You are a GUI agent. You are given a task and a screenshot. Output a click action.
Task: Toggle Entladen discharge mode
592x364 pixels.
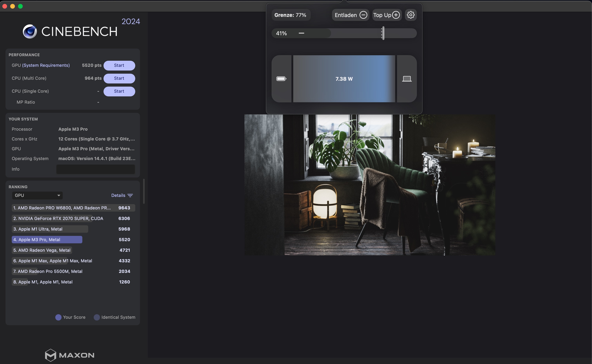(350, 15)
